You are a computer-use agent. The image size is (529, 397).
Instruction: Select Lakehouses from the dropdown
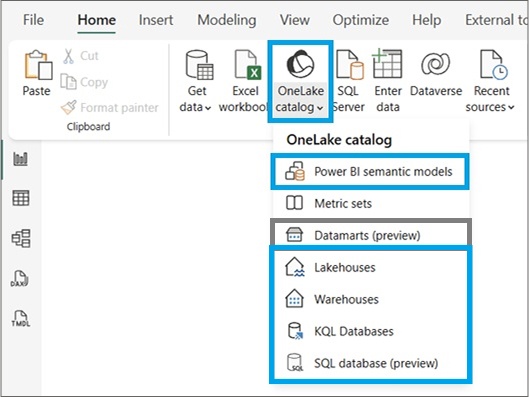(369, 267)
